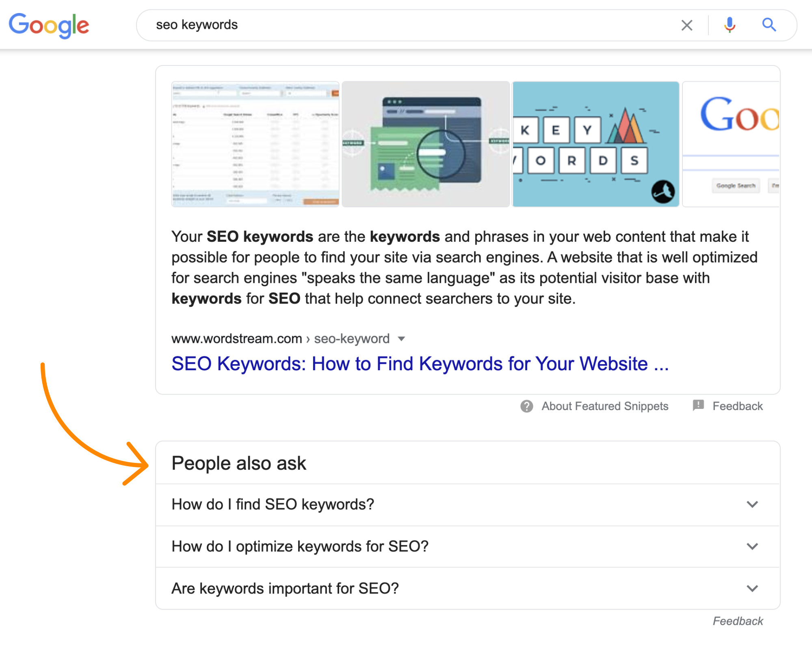Open the keyword table screenshot thumbnail
Viewport: 812px width, 645px height.
pos(255,144)
